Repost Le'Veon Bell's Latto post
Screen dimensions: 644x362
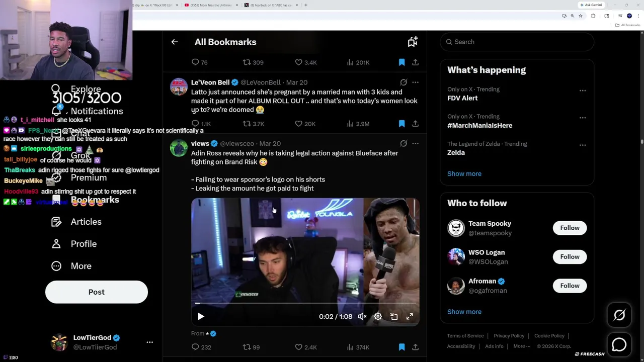(x=253, y=124)
